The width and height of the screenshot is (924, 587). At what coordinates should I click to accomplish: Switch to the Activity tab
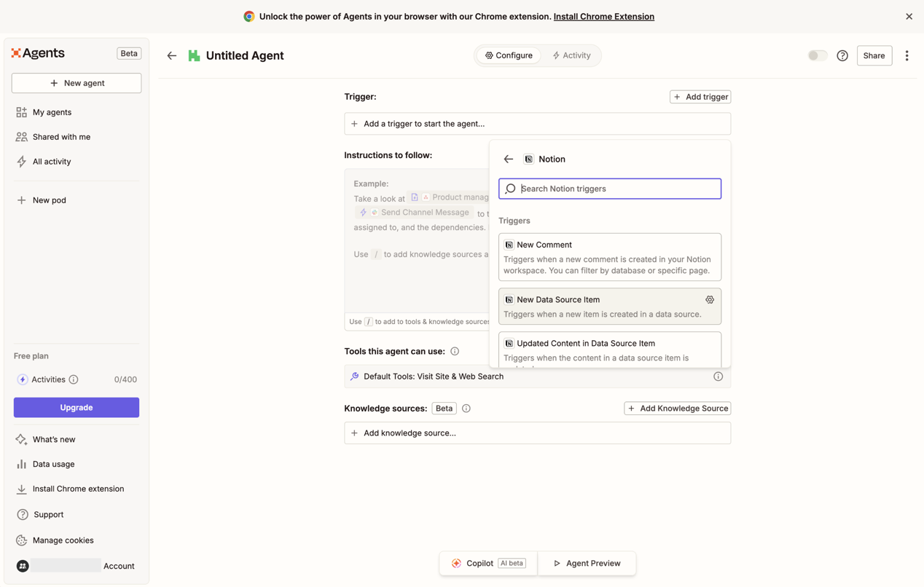pos(571,55)
